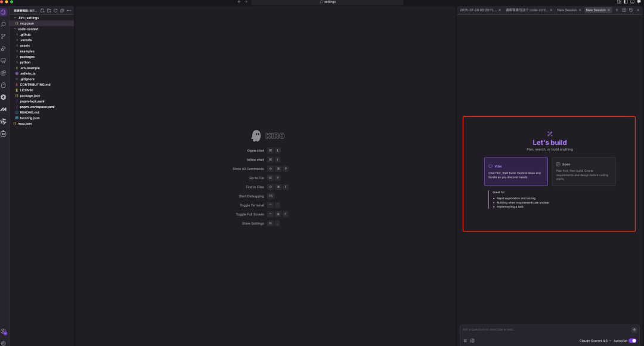The width and height of the screenshot is (644, 346).
Task: Add context with the hash icon
Action: coord(465,341)
